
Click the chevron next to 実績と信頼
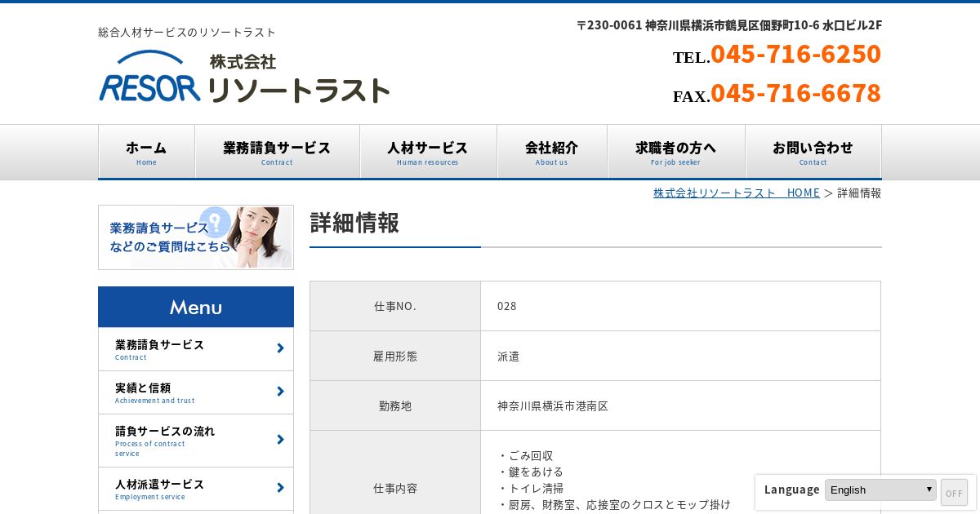280,392
